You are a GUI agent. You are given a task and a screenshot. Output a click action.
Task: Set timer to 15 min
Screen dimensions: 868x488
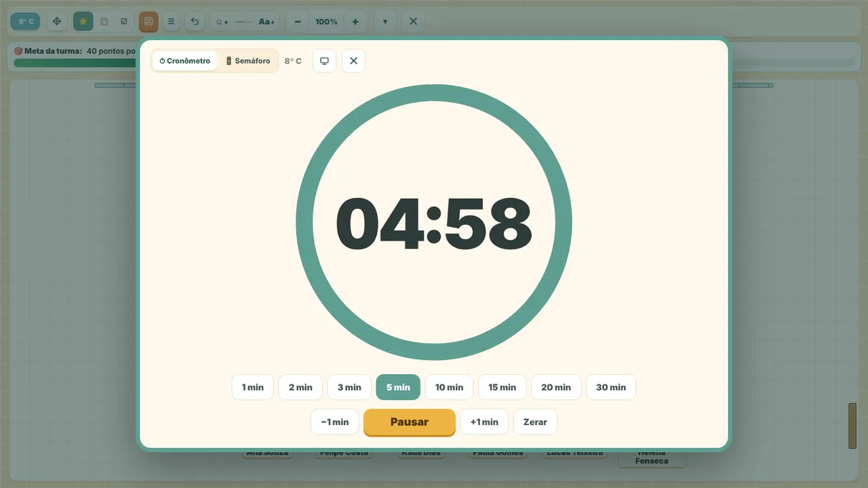coord(502,387)
